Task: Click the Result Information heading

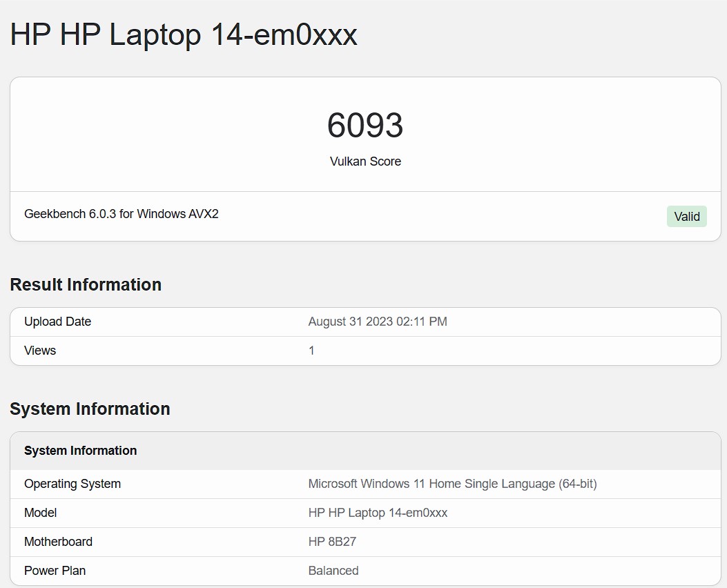Action: pos(86,284)
